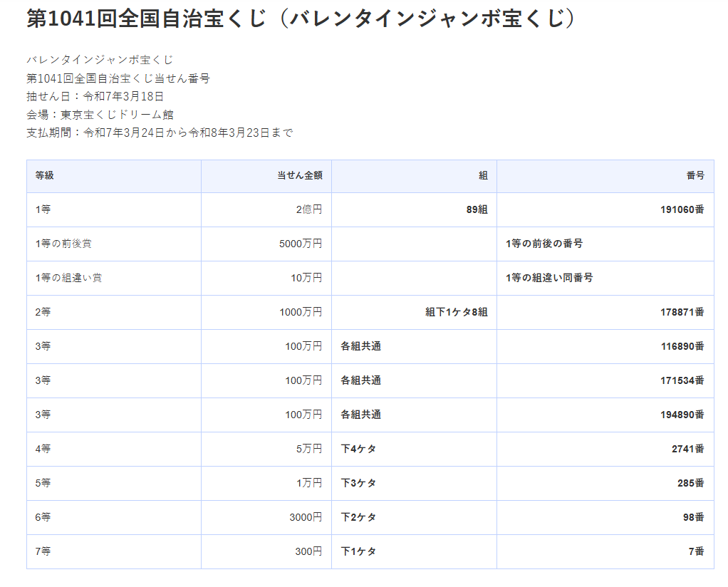Click the 5等 row label
728x587 pixels.
pyautogui.click(x=43, y=483)
